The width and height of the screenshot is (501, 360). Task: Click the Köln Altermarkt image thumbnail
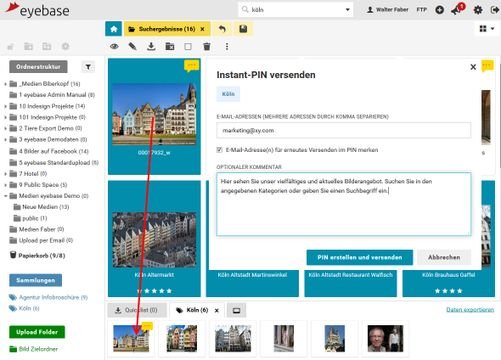pos(154,240)
